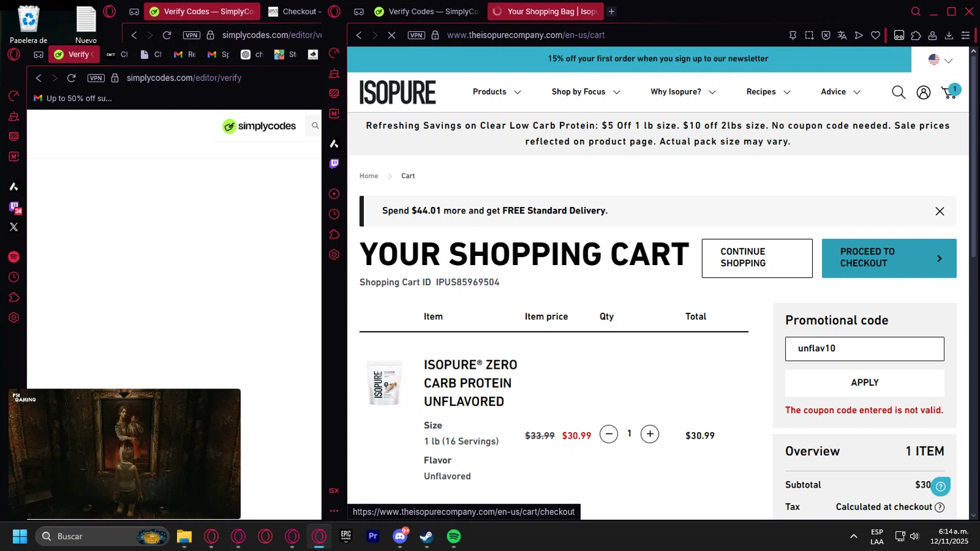Open Spotify in the left window sidebar
Image resolution: width=980 pixels, height=551 pixels.
tap(14, 257)
